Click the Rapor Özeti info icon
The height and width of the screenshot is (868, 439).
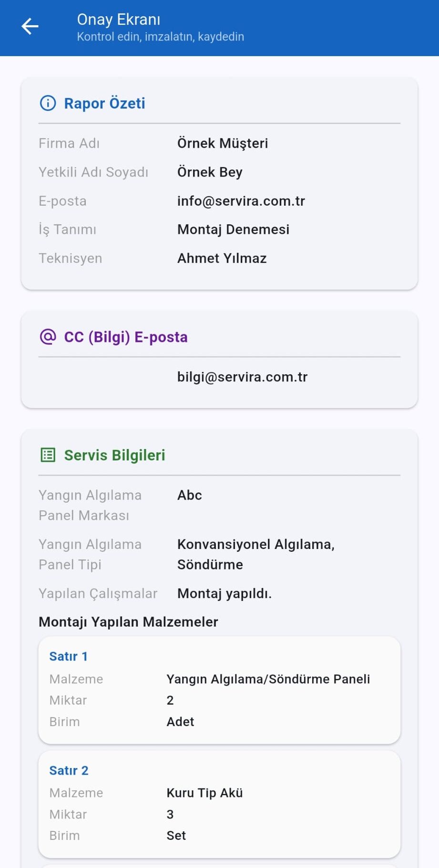coord(48,103)
